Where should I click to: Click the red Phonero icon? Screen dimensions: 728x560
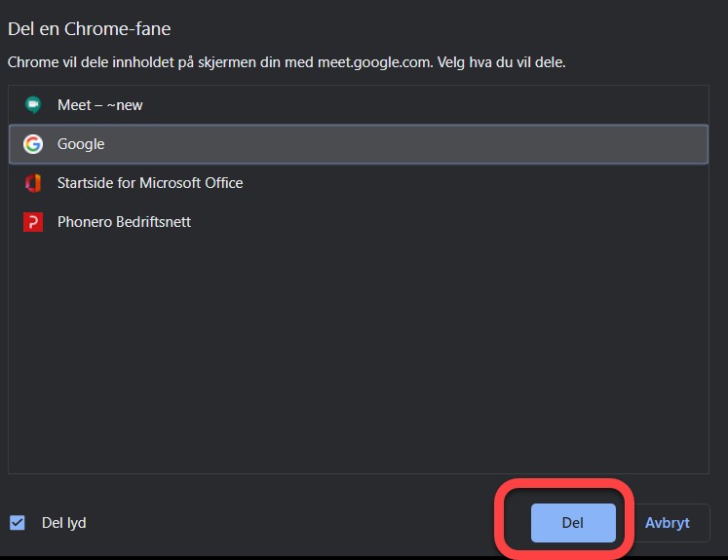33,222
